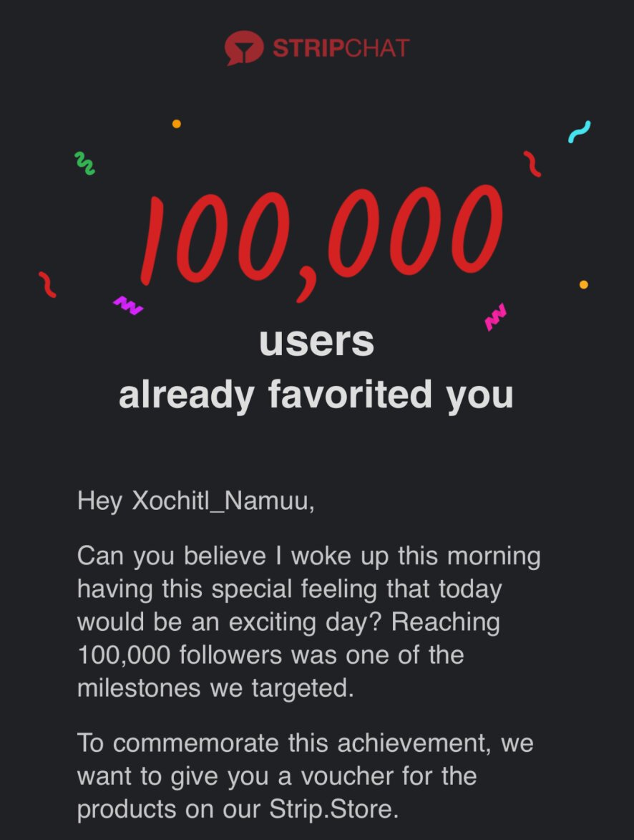The image size is (634, 840).
Task: Click the purple zigzag confetti piece
Action: coord(129,305)
